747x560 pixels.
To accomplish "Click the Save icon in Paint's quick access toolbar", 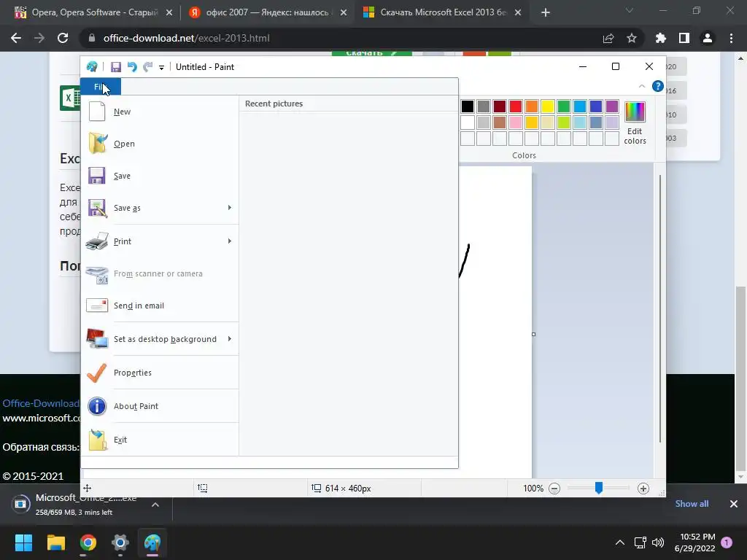I will click(x=116, y=67).
